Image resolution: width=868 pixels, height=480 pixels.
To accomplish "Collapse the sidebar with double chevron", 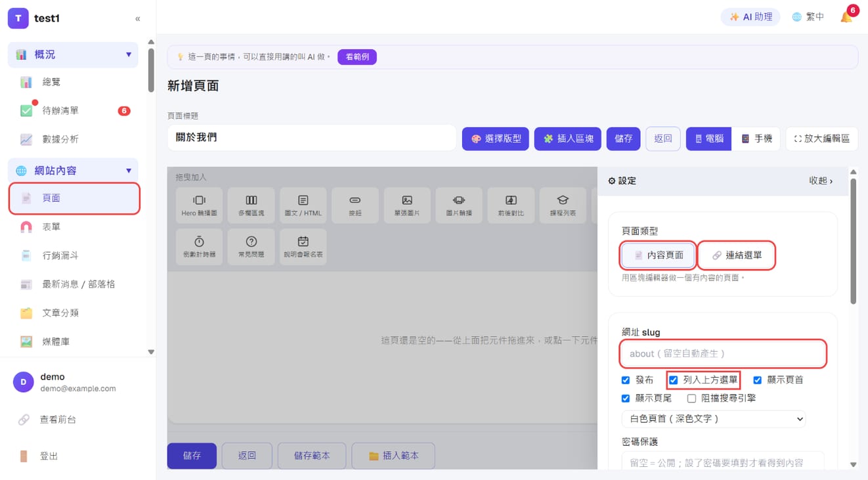I will [x=137, y=18].
